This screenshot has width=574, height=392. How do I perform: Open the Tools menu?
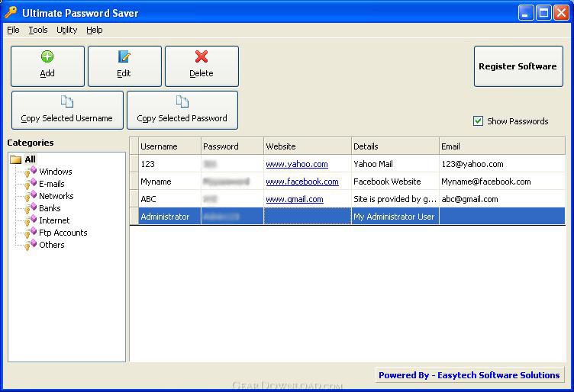coord(38,30)
